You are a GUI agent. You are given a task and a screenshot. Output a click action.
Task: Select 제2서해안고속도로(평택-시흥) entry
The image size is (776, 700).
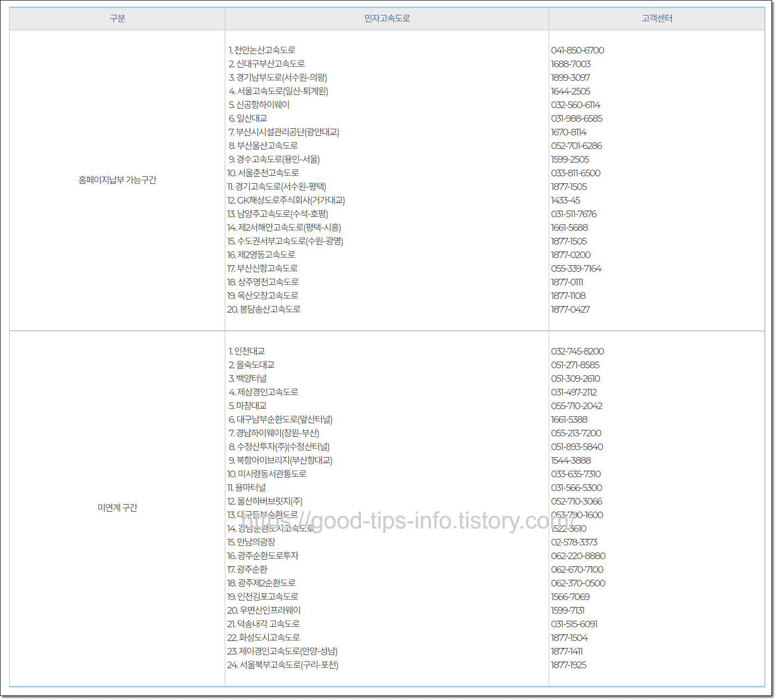click(x=284, y=227)
